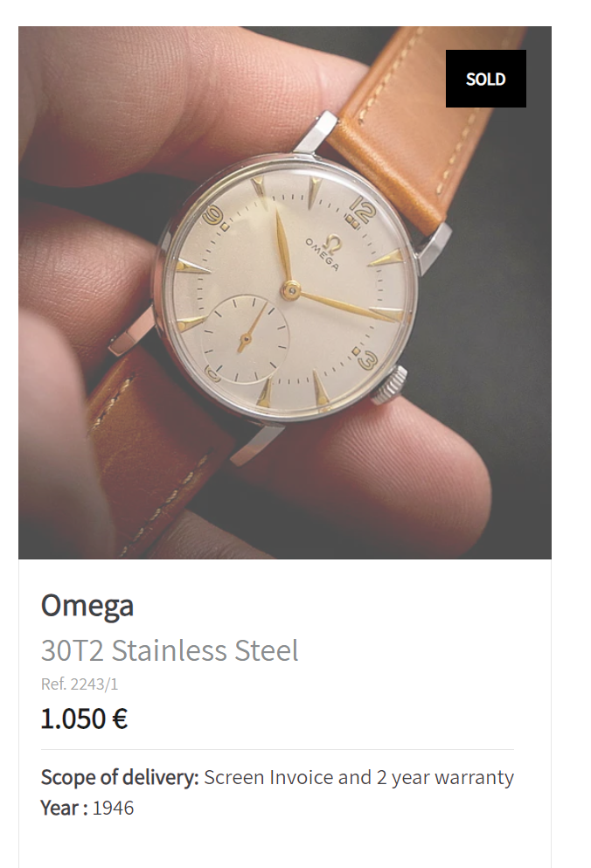This screenshot has width=591, height=868.
Task: Click the small seconds subdial
Action: click(246, 337)
